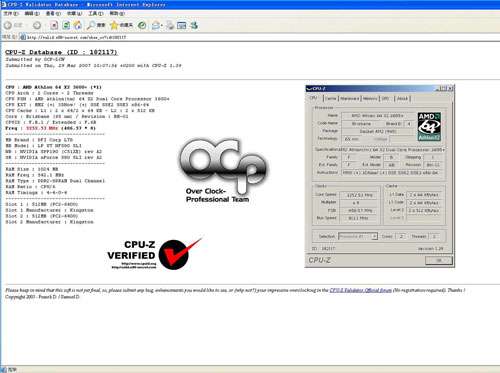Click the Copyright 2005 footer line
The height and width of the screenshot is (373, 500).
click(x=42, y=297)
